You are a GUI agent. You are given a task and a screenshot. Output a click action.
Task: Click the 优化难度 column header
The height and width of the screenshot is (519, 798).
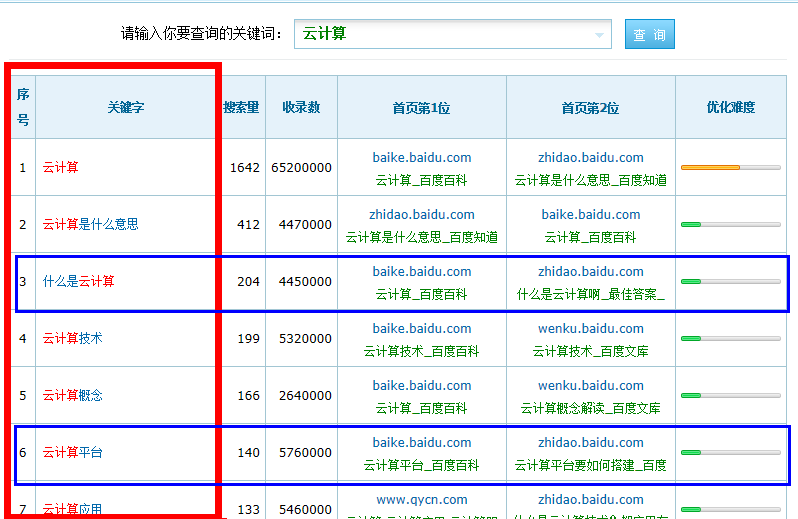click(730, 107)
